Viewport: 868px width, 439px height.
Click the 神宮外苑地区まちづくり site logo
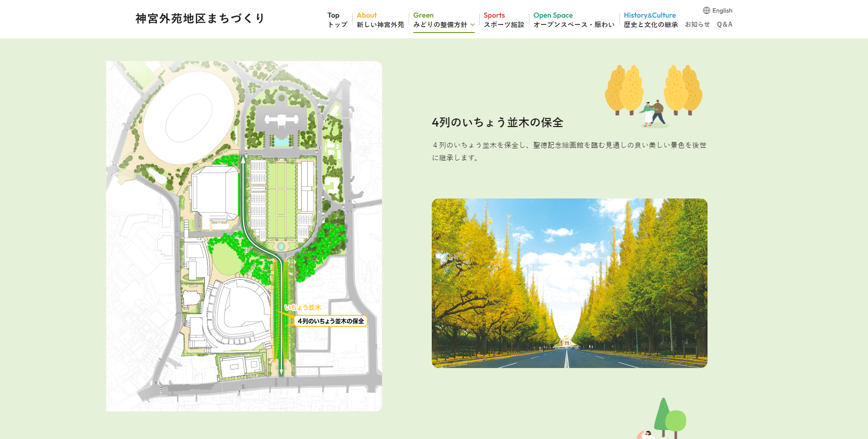click(x=200, y=19)
